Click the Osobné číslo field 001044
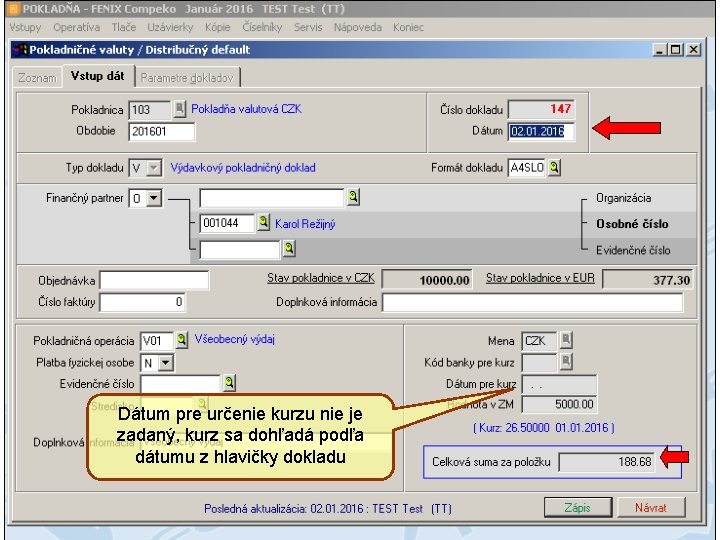Viewport: 720px width, 540px height. coord(227,223)
